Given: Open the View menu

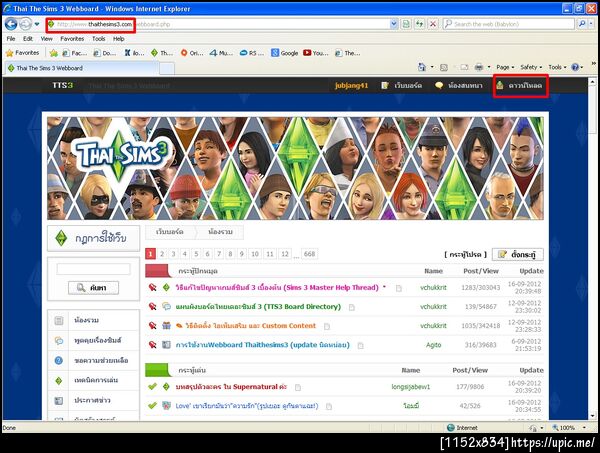Looking at the screenshot, I should (46, 39).
